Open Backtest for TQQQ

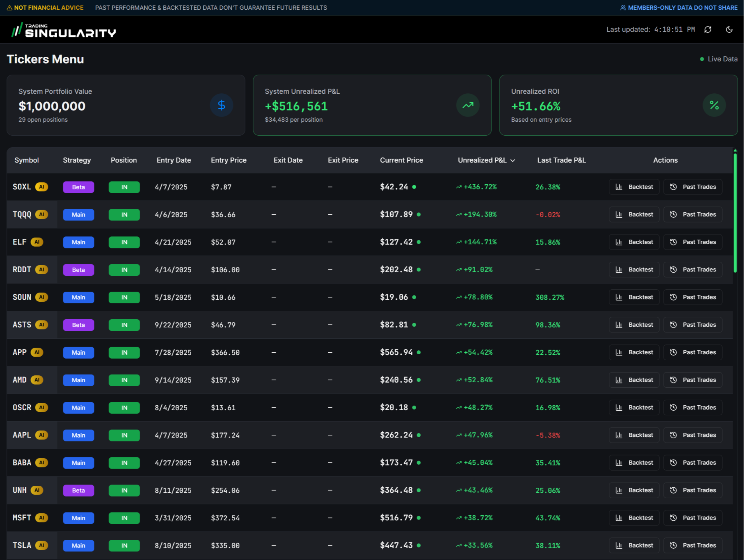[x=634, y=215]
